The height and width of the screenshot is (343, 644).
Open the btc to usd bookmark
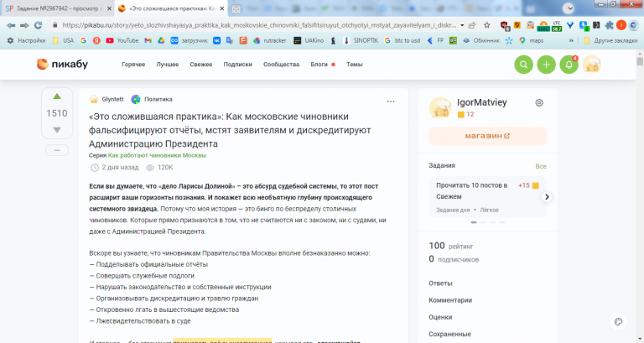point(402,40)
